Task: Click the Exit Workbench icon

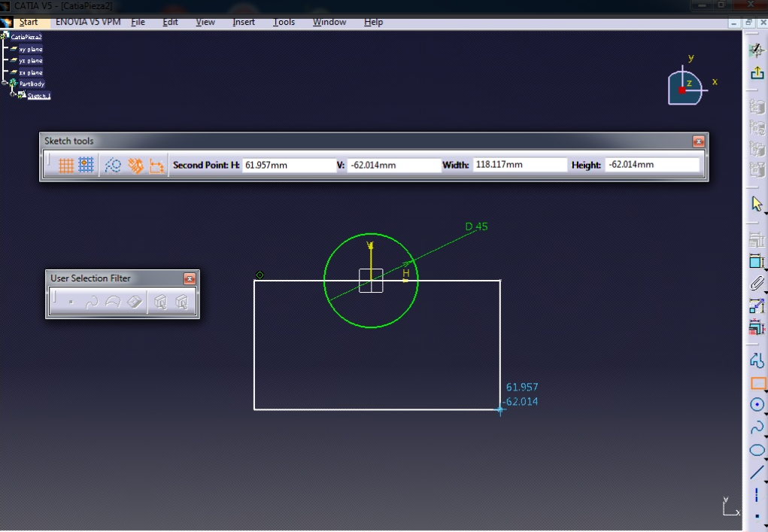Action: coord(757,74)
